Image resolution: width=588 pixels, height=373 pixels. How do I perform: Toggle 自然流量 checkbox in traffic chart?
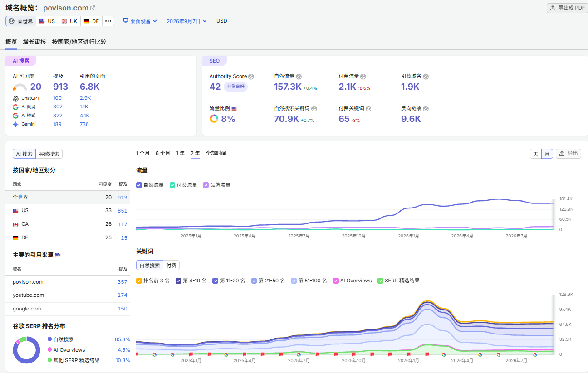(139, 185)
